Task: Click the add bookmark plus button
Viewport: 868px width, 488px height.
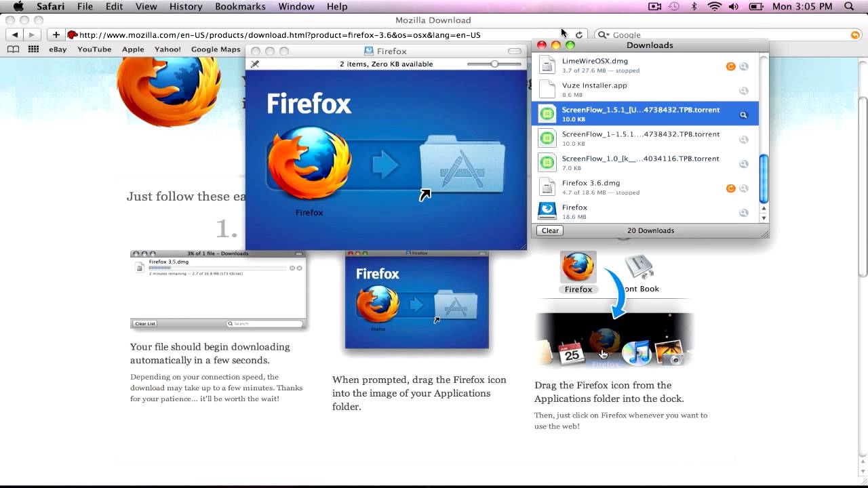Action: 56,35
